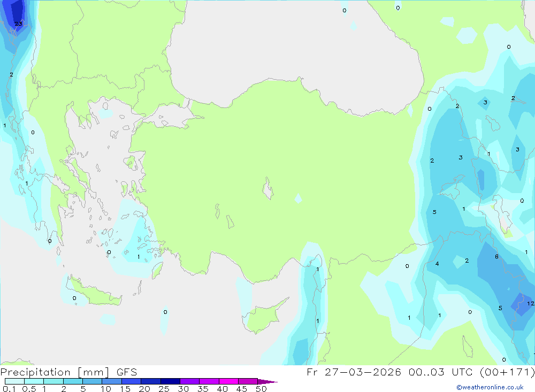
Task: Pick the 15–20 mm legend color swatch
Action: tap(132, 381)
